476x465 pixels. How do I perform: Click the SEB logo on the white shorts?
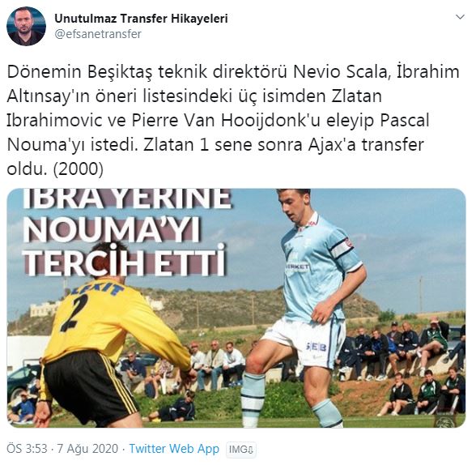pos(317,347)
